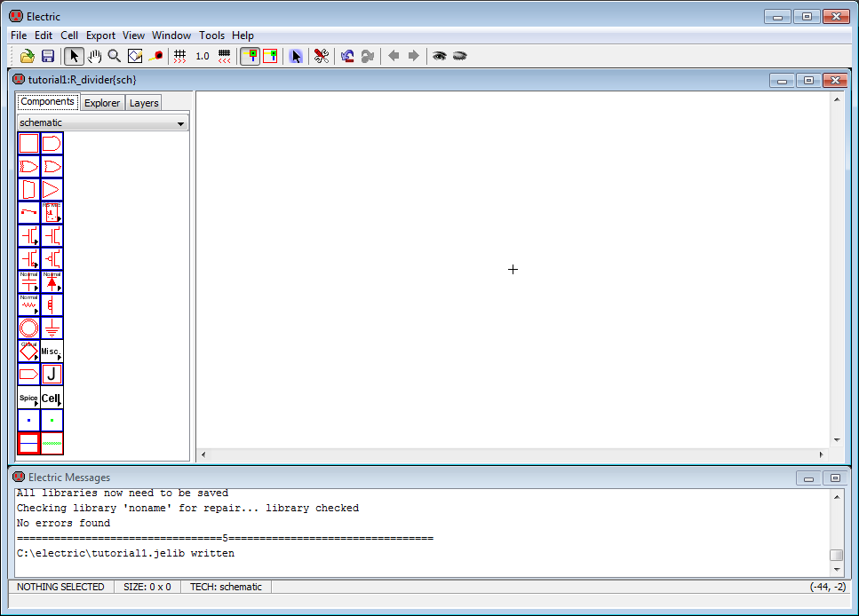Select the black box component
The width and height of the screenshot is (859, 616).
click(x=29, y=144)
